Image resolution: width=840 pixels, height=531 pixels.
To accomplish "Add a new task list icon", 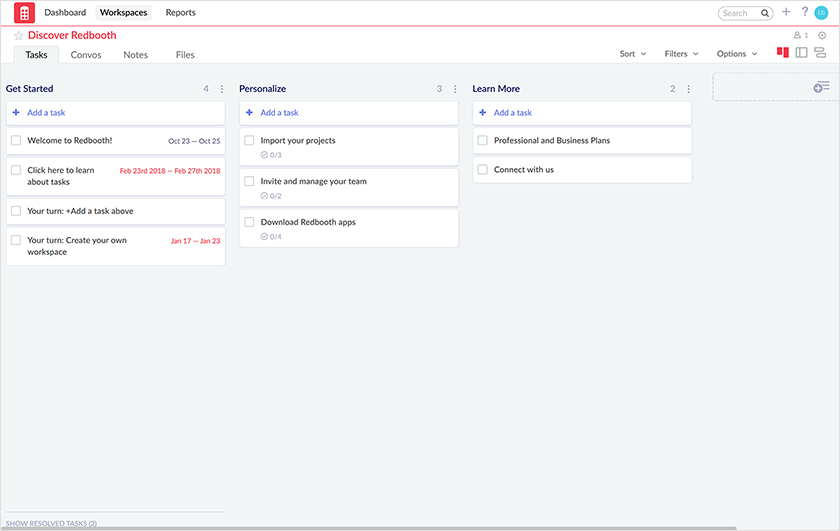I will point(821,87).
